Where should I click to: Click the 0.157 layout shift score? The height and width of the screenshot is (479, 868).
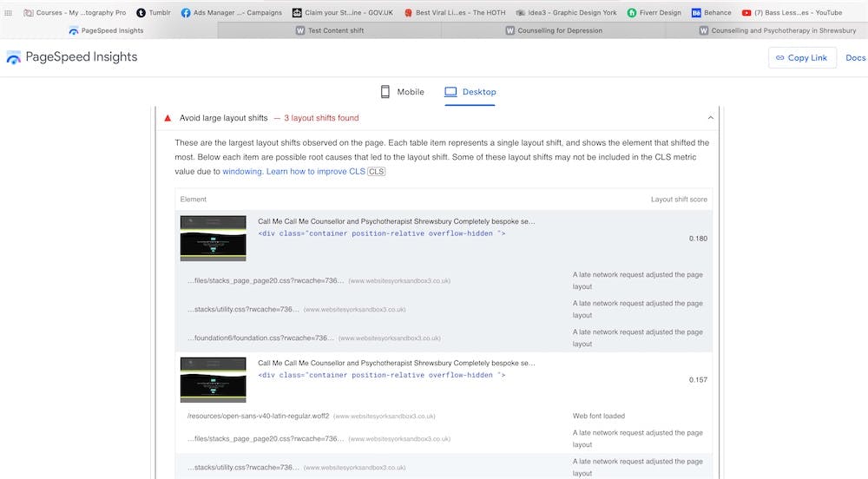point(698,380)
